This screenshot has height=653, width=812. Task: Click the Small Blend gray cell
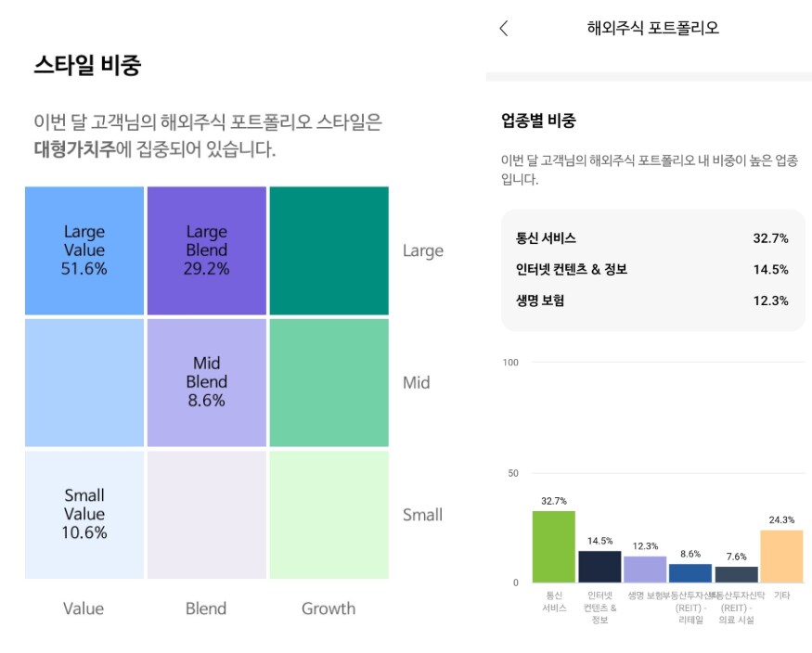[206, 514]
